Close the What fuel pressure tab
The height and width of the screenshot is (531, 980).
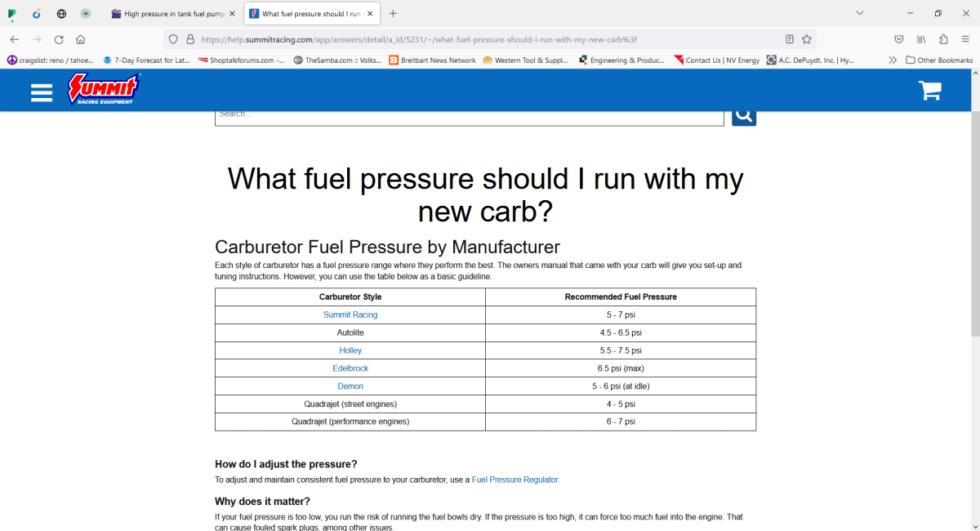(369, 14)
